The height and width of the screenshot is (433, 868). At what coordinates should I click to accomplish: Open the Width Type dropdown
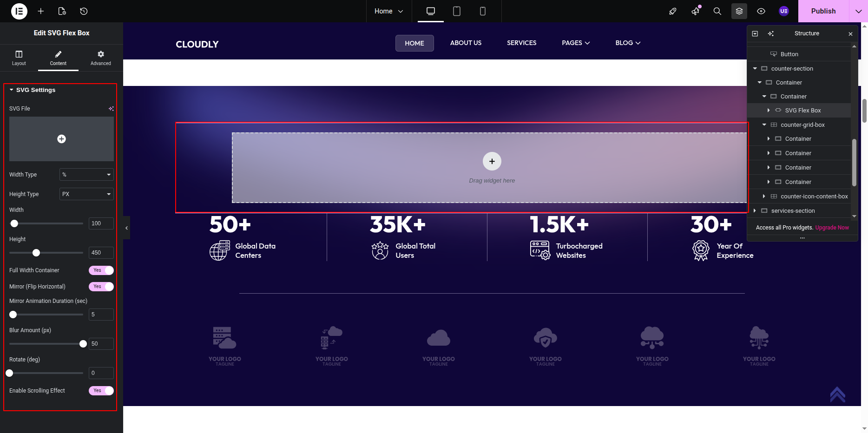(86, 175)
